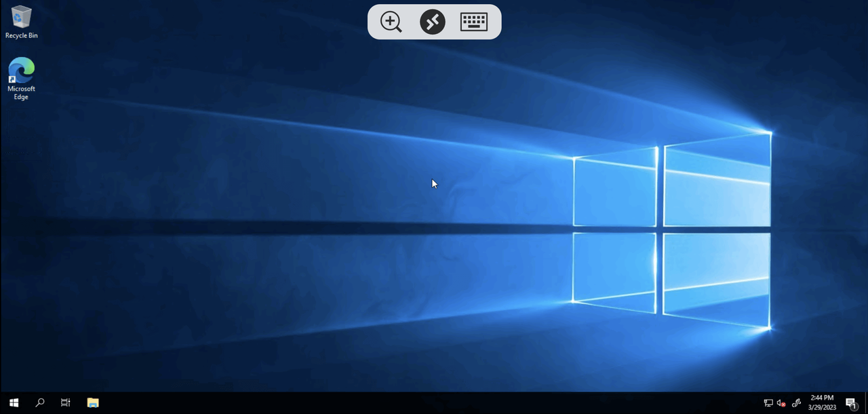Select the Recycle Bin desktop icon
This screenshot has height=414, width=868.
(x=21, y=22)
